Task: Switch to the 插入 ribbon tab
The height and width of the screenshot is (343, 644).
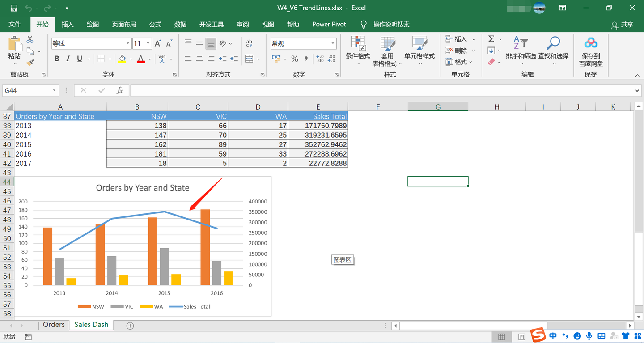Action: coord(68,24)
